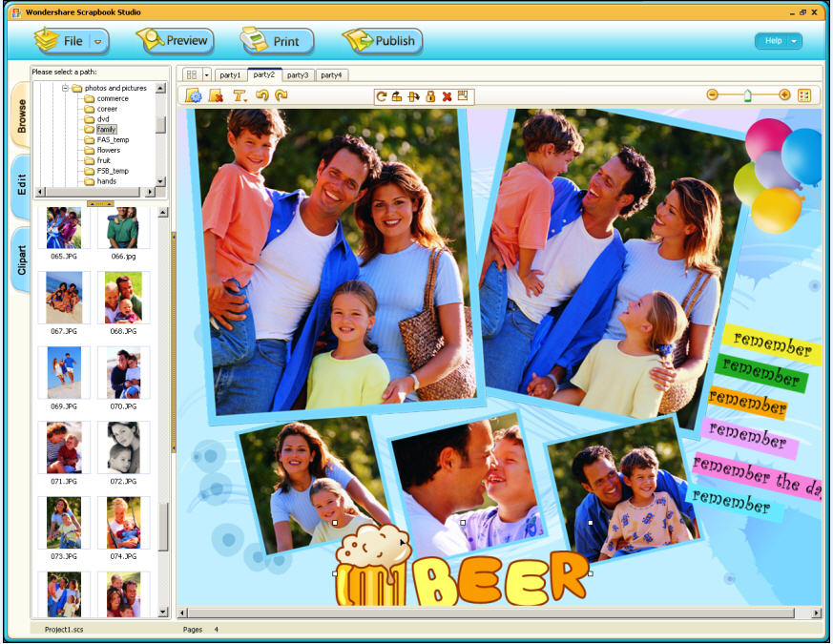The height and width of the screenshot is (644, 833).
Task: Select thumbnail 069.JPG
Action: 64,372
